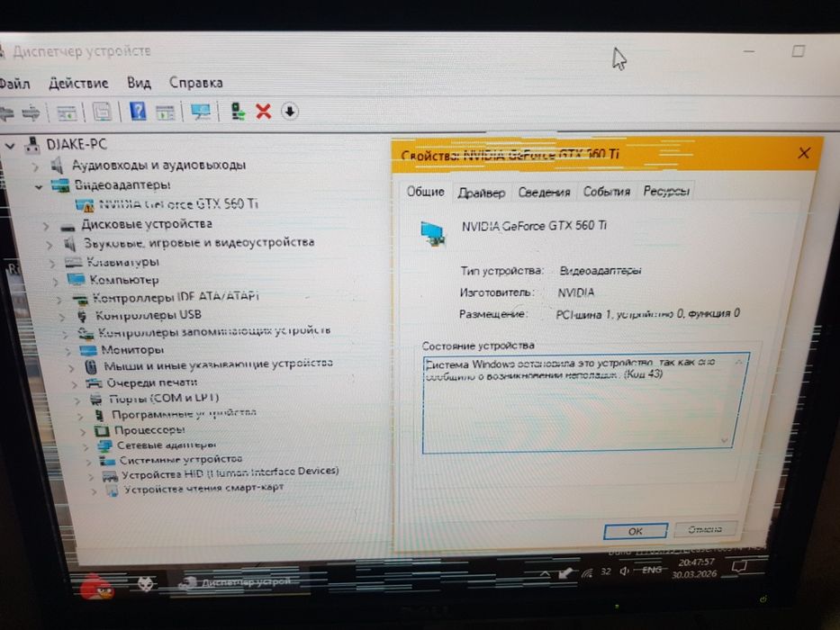Expand the Очереди печати node

coord(75,384)
